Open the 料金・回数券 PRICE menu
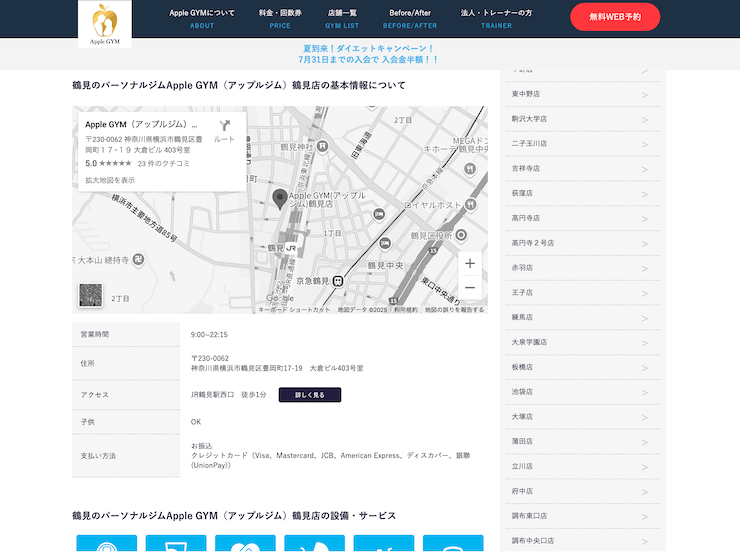This screenshot has width=740, height=554. (280, 19)
